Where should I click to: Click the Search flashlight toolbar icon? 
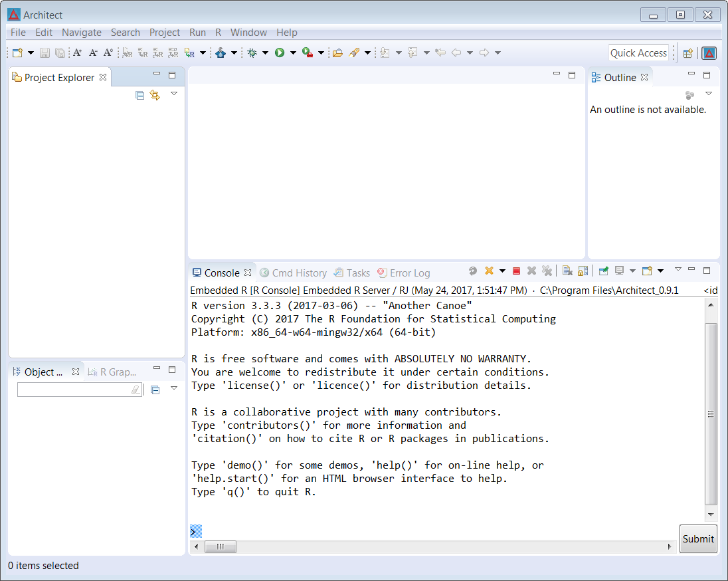(354, 53)
